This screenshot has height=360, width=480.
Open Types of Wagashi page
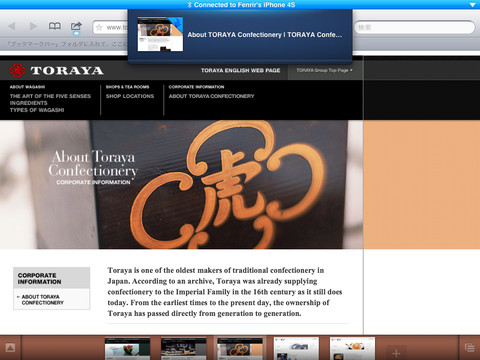pos(37,110)
